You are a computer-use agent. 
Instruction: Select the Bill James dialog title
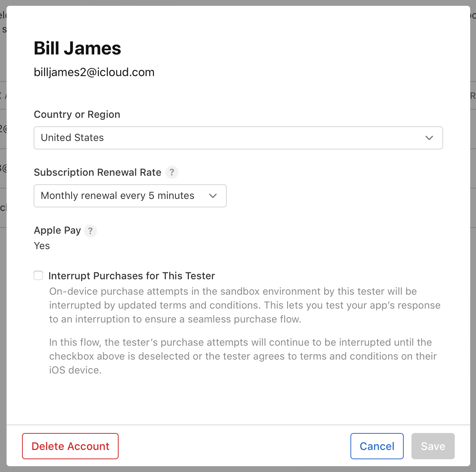point(77,48)
